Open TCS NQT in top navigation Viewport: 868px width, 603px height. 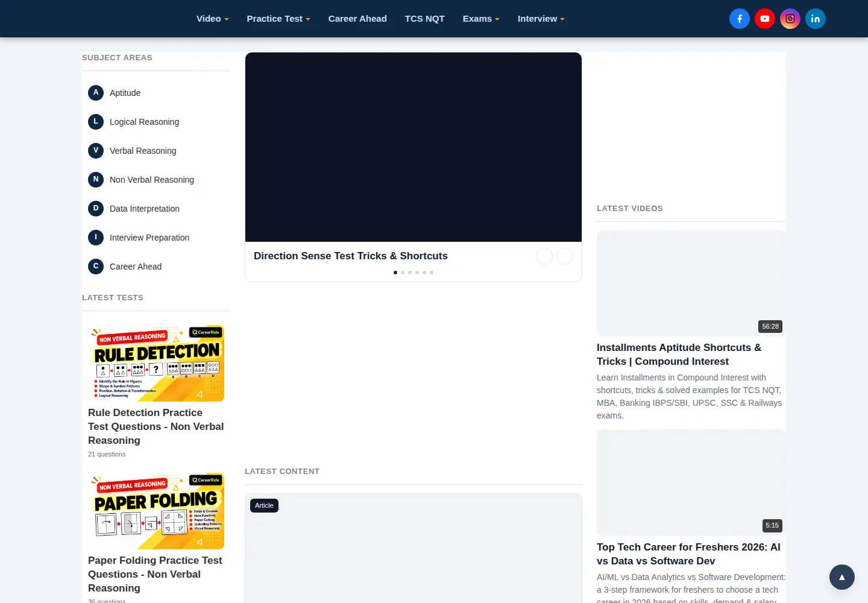[425, 19]
